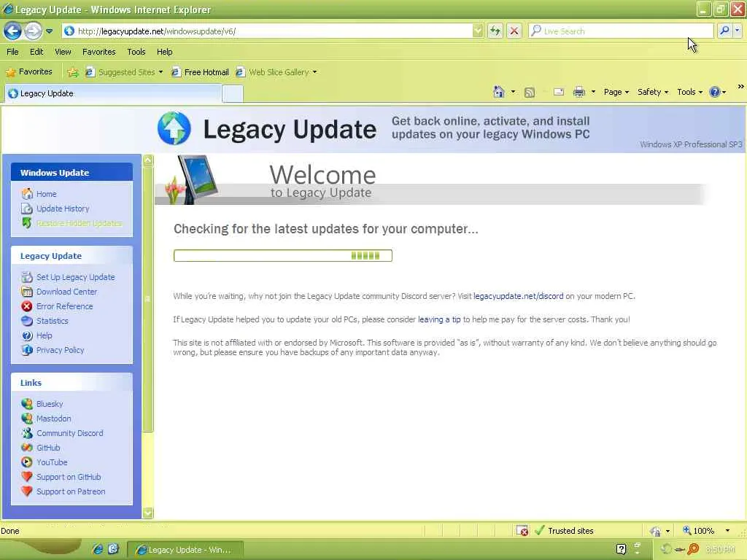Open the command bar Tools dropdown

[x=689, y=92]
